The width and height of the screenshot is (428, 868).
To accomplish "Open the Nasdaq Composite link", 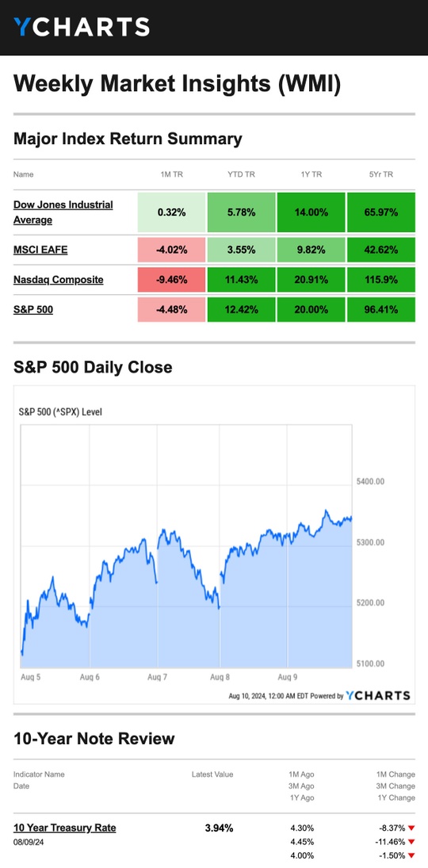I will [58, 280].
